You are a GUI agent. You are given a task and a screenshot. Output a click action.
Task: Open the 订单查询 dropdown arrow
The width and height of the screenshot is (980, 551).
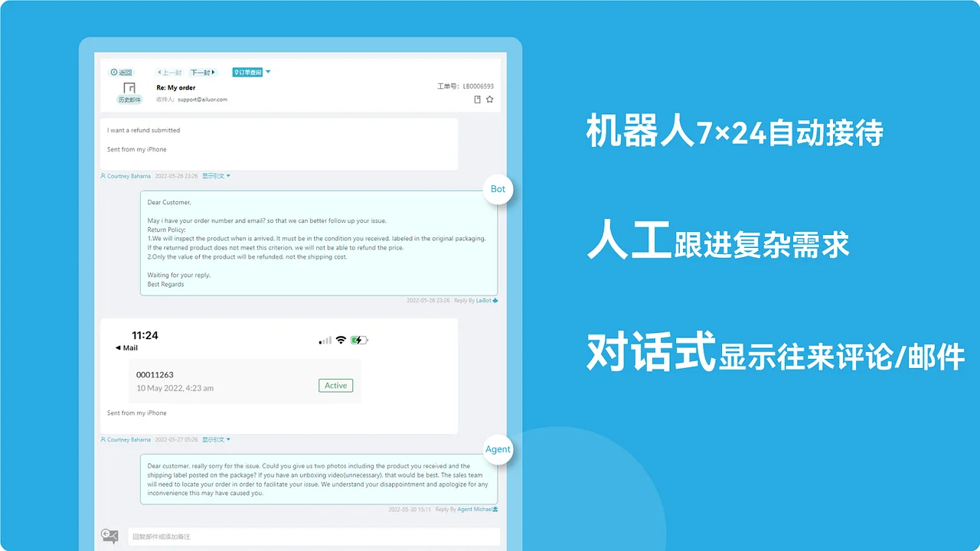[x=268, y=72]
